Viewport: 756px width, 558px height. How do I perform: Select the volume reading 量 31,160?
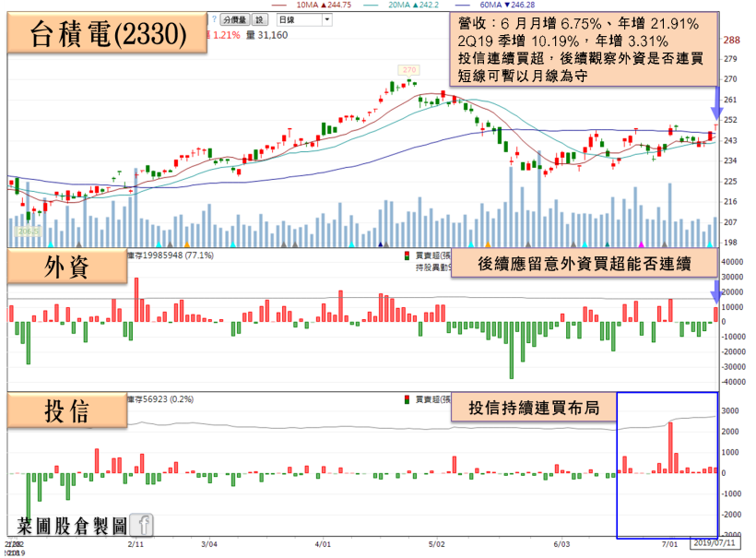266,35
